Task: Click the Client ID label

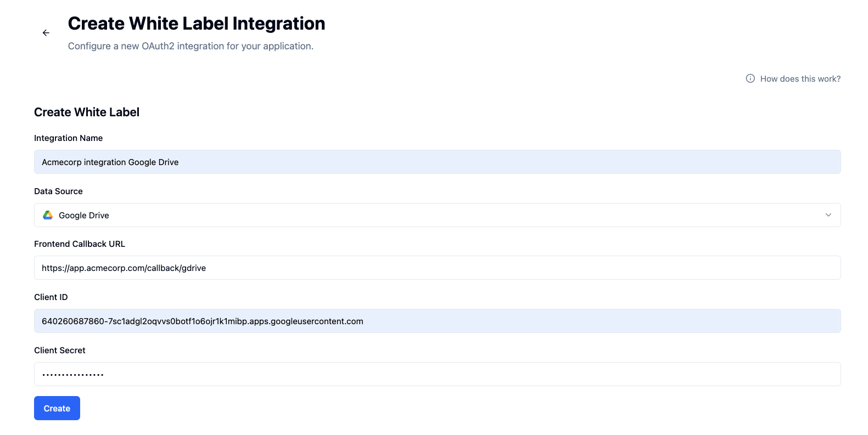Action: point(51,297)
